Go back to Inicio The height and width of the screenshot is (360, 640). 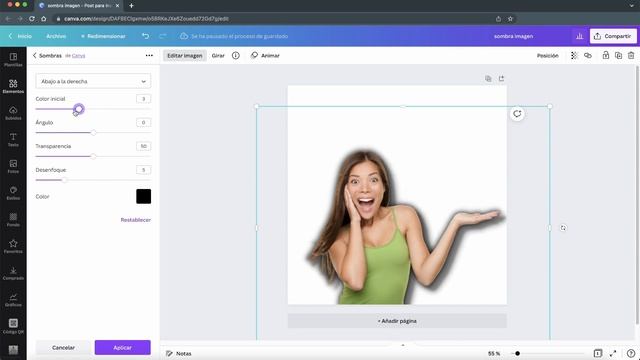tap(20, 36)
